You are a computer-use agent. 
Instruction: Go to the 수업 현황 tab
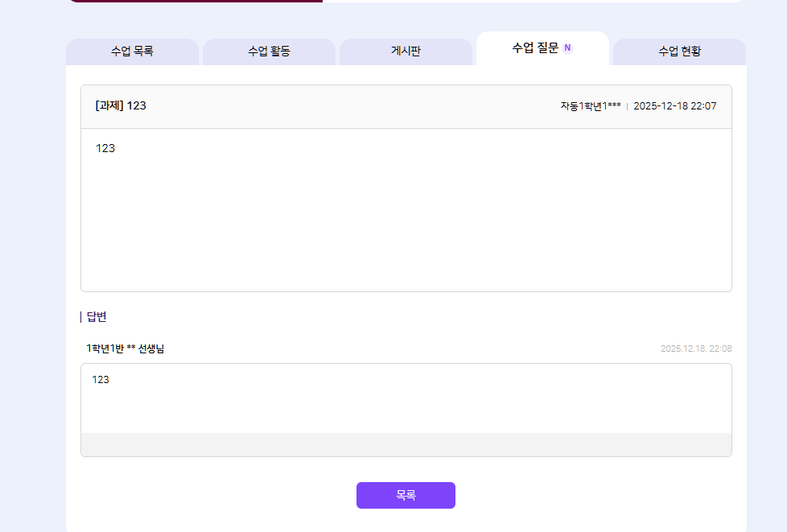coord(679,52)
